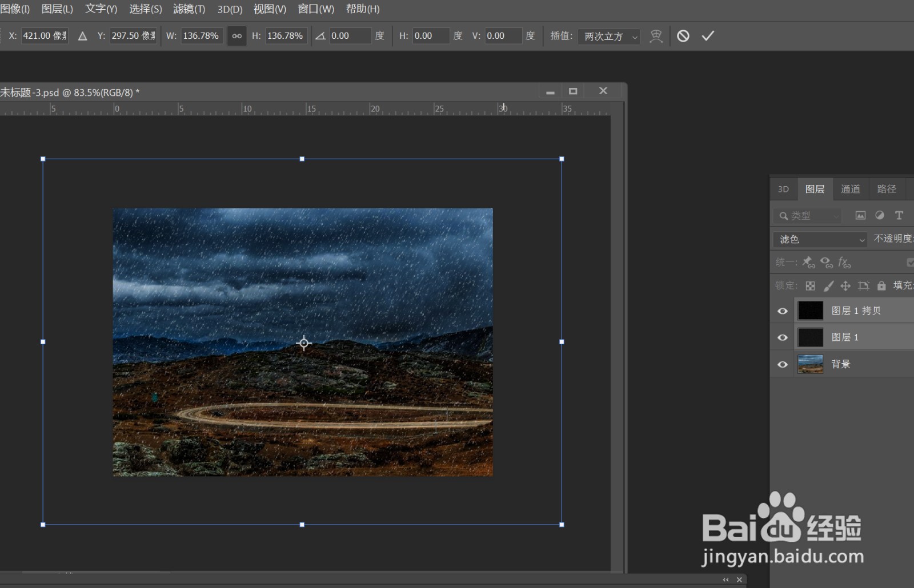
Task: Lock transparent pixels checkerboard icon
Action: click(810, 285)
